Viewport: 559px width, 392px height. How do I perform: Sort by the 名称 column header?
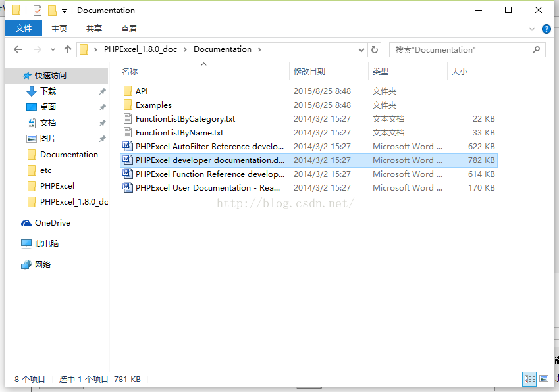[x=130, y=71]
